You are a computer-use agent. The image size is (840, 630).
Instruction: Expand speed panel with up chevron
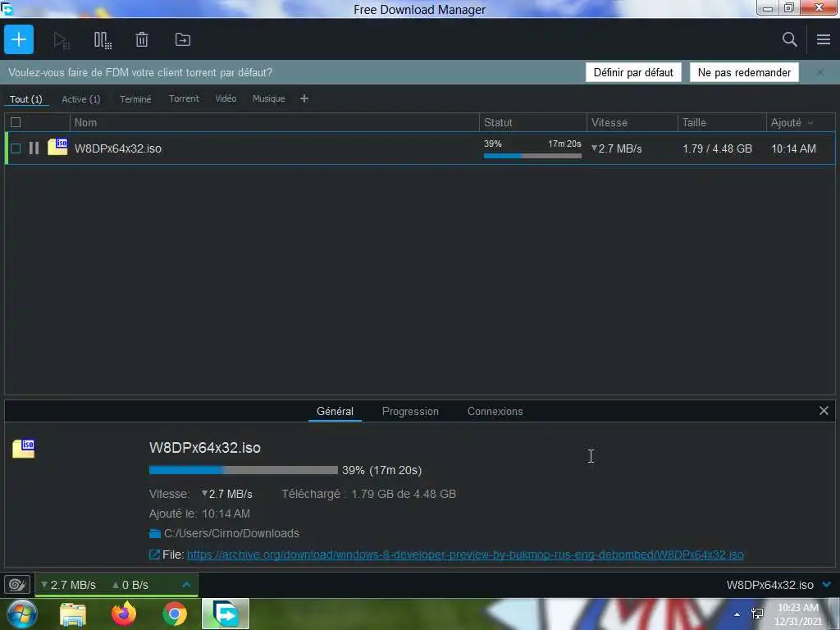point(186,584)
